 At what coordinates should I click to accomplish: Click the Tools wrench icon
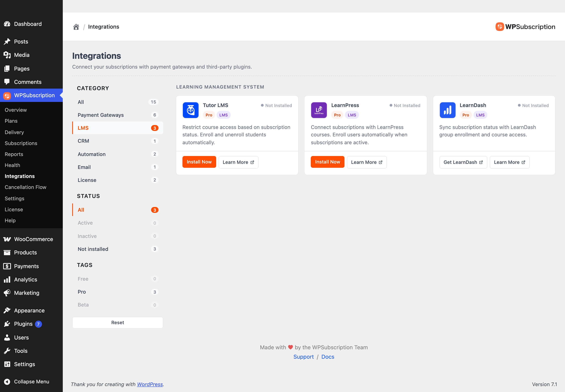(x=7, y=351)
